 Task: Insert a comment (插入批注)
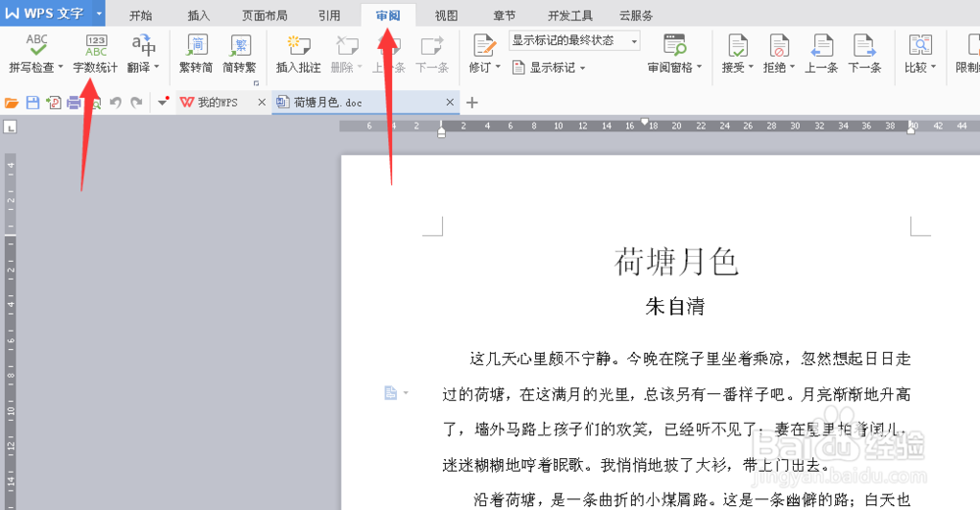(x=298, y=53)
